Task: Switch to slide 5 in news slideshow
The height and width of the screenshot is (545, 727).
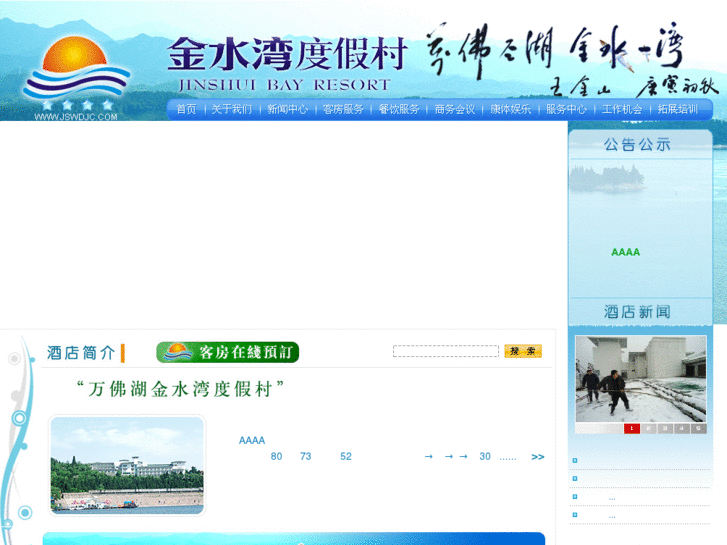Action: coord(698,429)
